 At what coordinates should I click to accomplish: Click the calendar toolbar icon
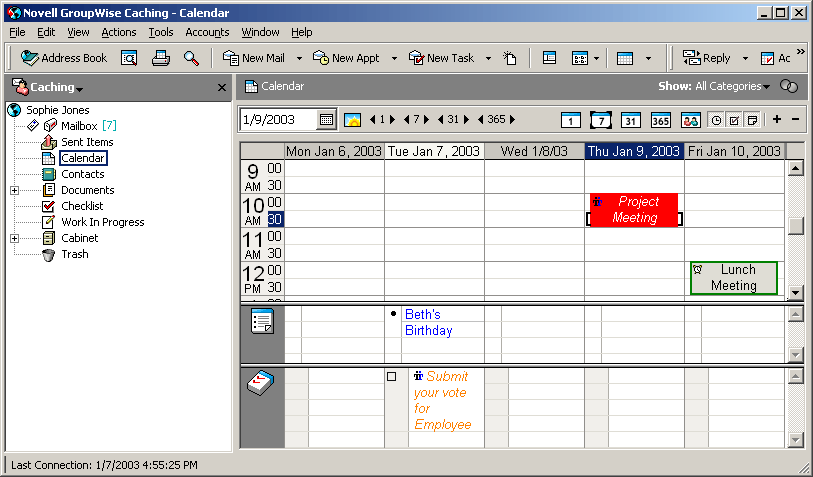click(x=625, y=58)
